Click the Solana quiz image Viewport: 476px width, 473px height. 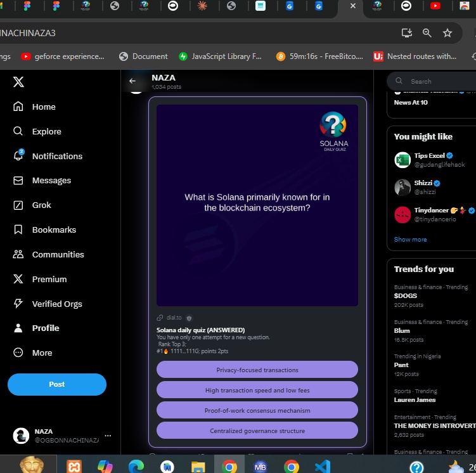tap(257, 205)
